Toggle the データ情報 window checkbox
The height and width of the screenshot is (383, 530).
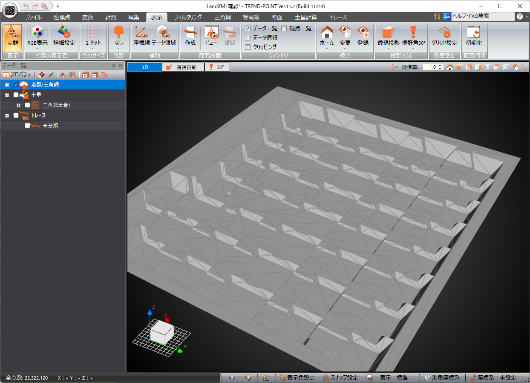point(248,38)
